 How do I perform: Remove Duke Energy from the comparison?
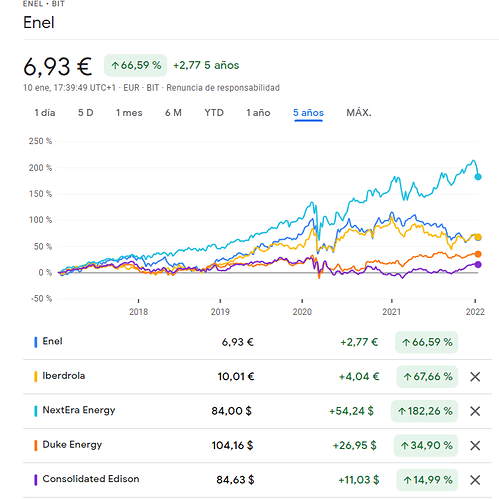pyautogui.click(x=475, y=445)
